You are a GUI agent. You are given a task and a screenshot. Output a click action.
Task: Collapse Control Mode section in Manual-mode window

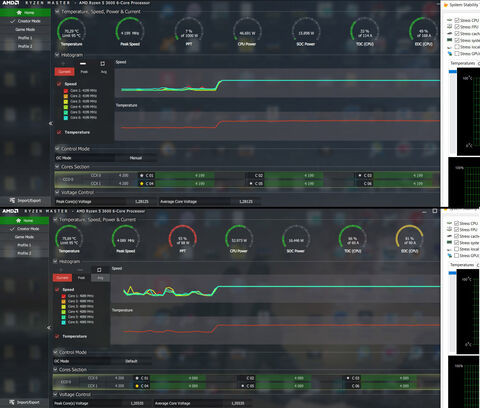57,149
